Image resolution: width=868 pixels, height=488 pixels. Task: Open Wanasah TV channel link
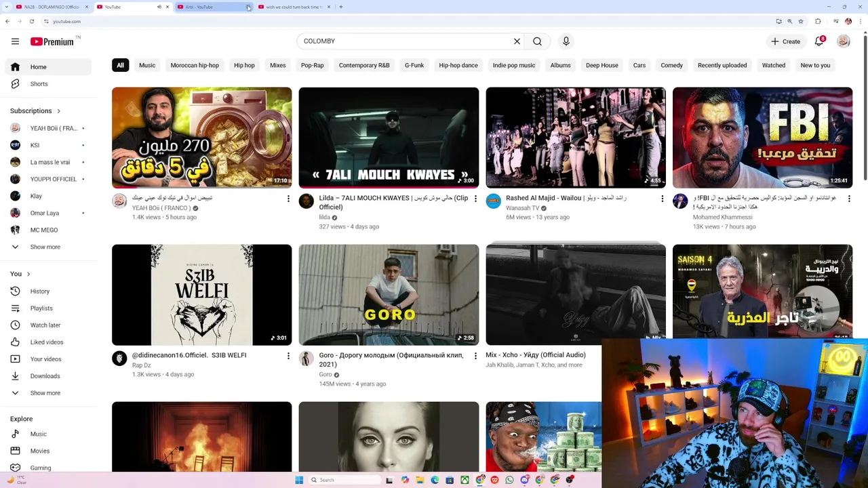point(522,208)
